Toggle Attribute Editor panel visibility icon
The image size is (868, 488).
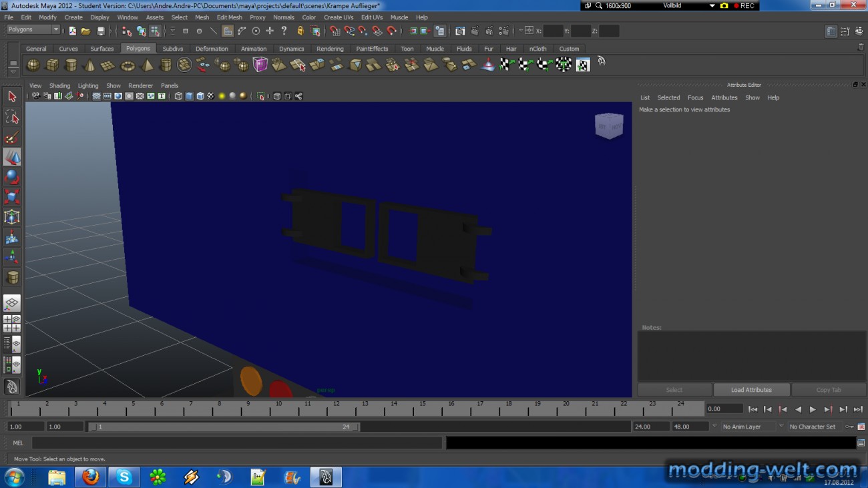click(x=831, y=31)
